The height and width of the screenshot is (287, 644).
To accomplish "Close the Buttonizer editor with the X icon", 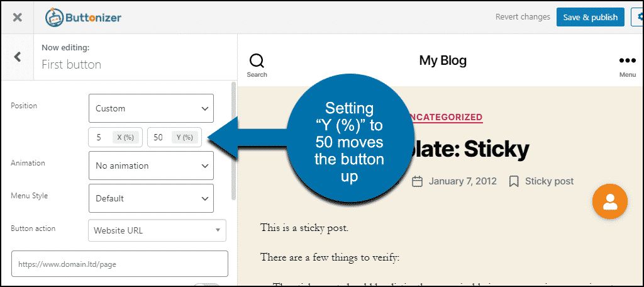I will coord(17,18).
